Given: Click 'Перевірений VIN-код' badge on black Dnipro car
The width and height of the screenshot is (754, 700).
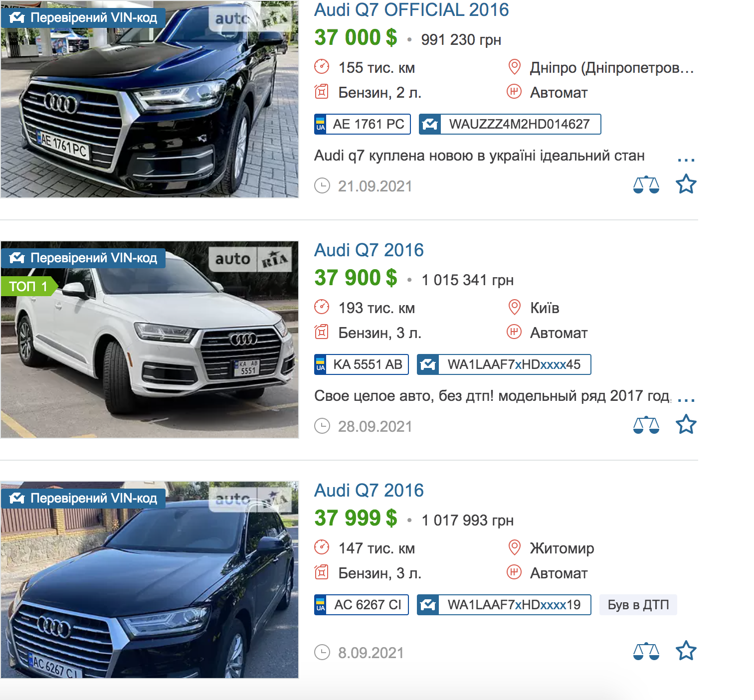Looking at the screenshot, I should [x=83, y=18].
